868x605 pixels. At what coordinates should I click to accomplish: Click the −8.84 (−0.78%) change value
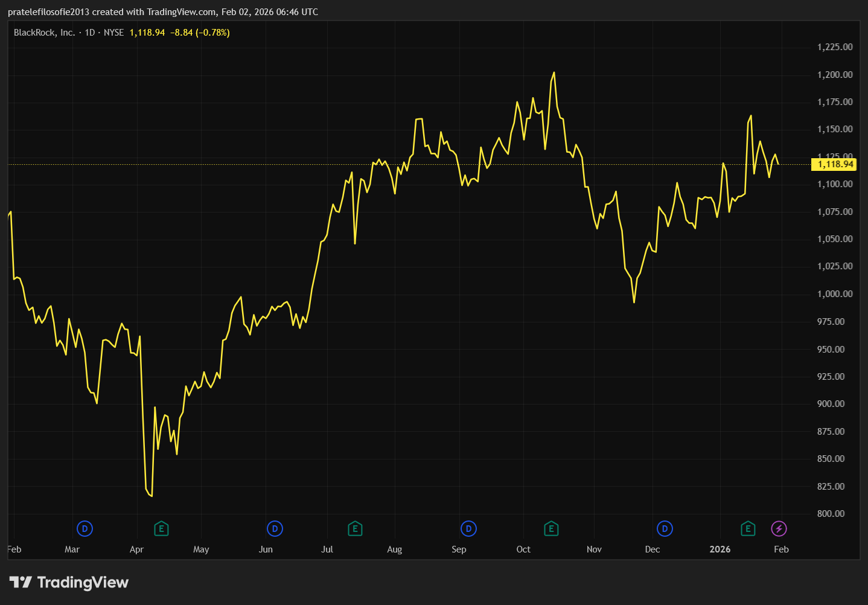(x=200, y=33)
